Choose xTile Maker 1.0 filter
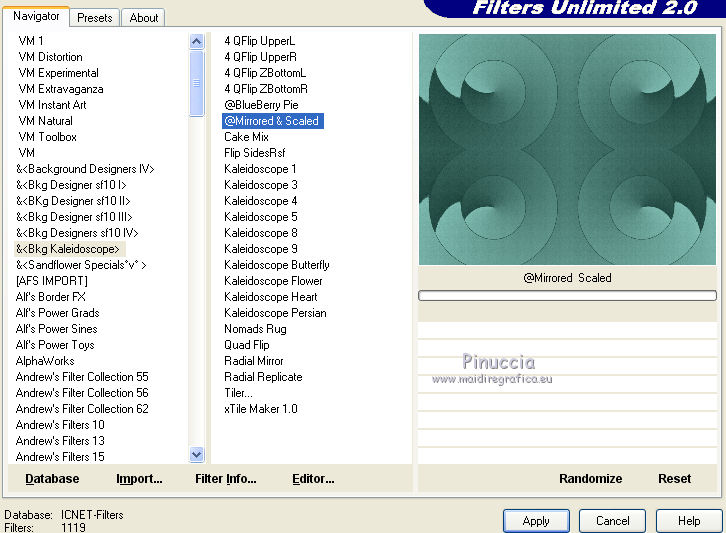Viewport: 726px width, 533px height. click(261, 408)
